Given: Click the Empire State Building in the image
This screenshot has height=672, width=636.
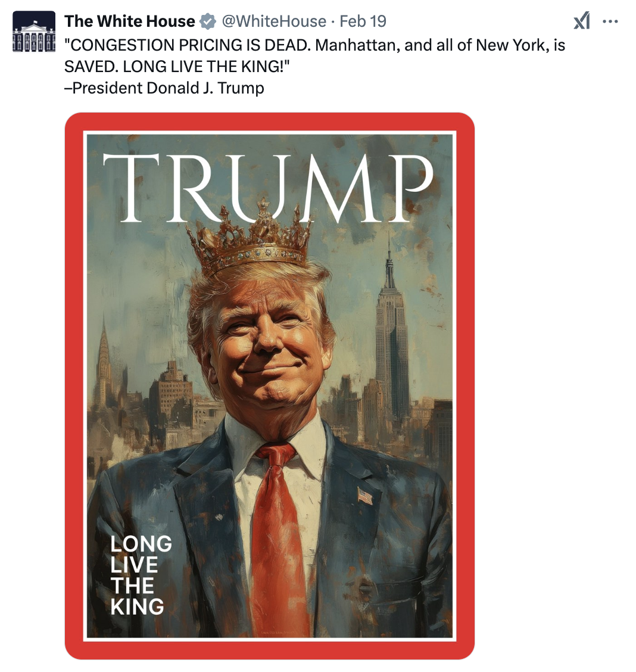Looking at the screenshot, I should 390,343.
